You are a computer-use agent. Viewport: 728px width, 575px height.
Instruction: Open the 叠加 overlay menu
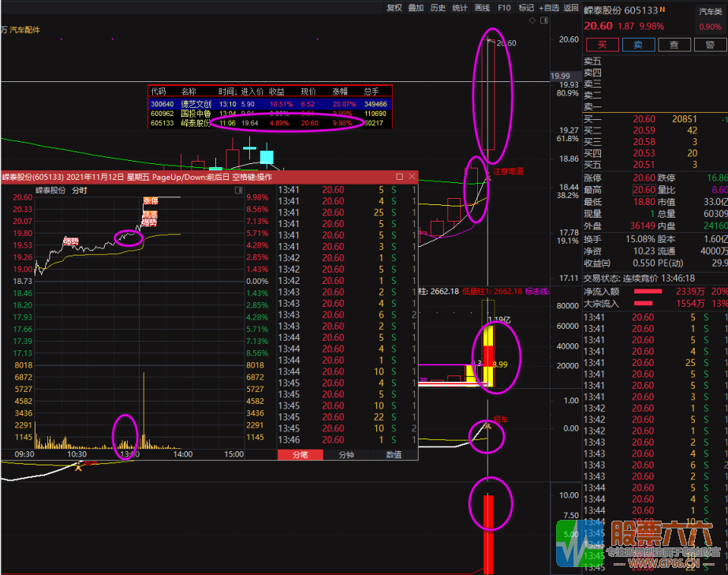(416, 8)
